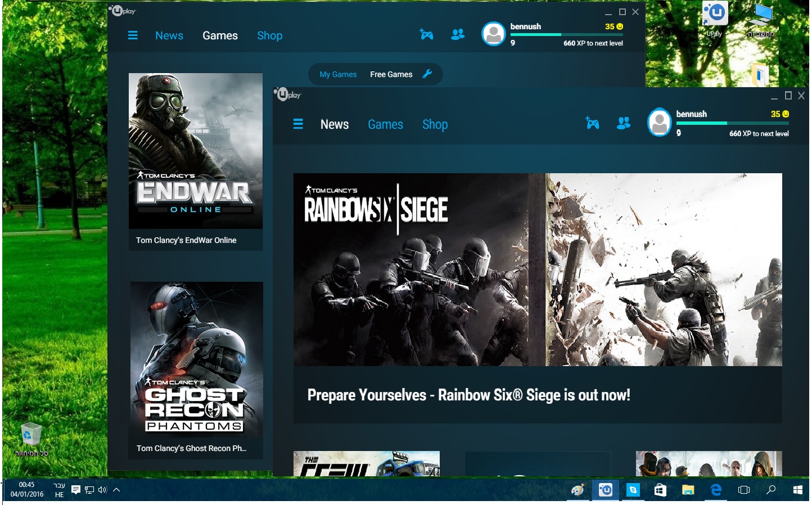Viewport: 812px width, 505px height.
Task: Open Skype from taskbar
Action: click(633, 490)
